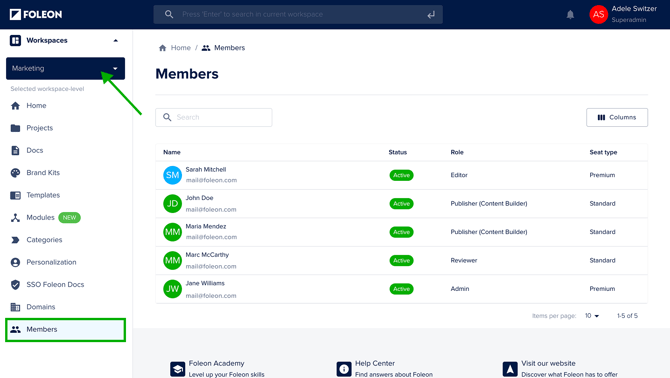Click the breadcrumb home icon
Screen dimensions: 670x378
[162, 48]
